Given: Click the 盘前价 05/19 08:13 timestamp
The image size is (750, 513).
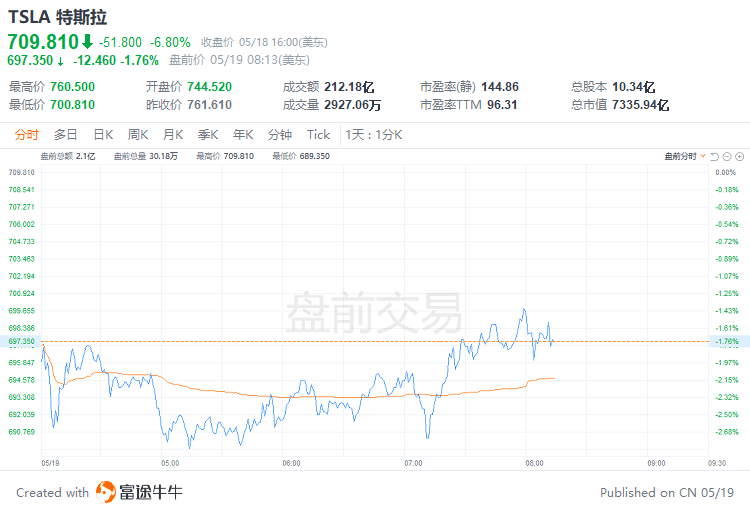Looking at the screenshot, I should click(239, 60).
